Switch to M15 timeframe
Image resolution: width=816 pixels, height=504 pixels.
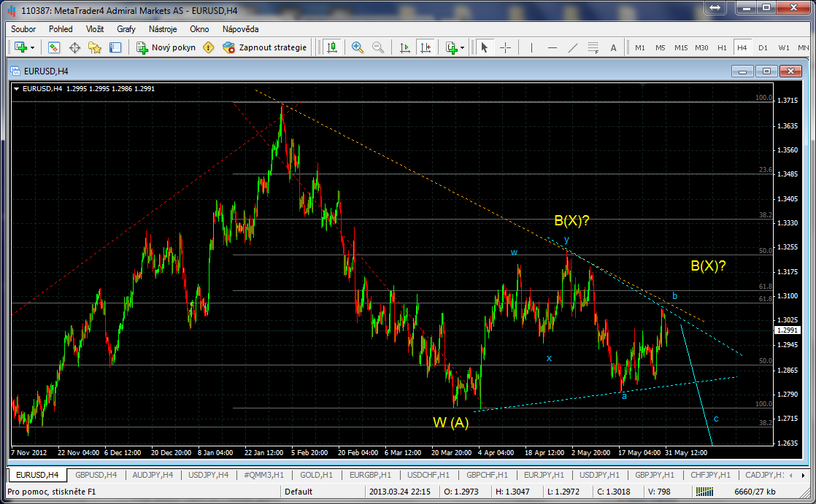[x=681, y=47]
